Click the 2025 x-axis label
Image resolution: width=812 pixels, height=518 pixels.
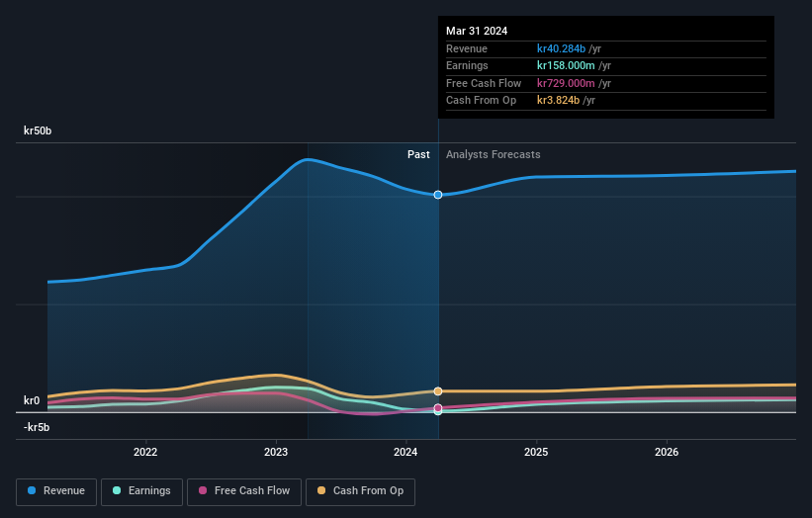[536, 452]
